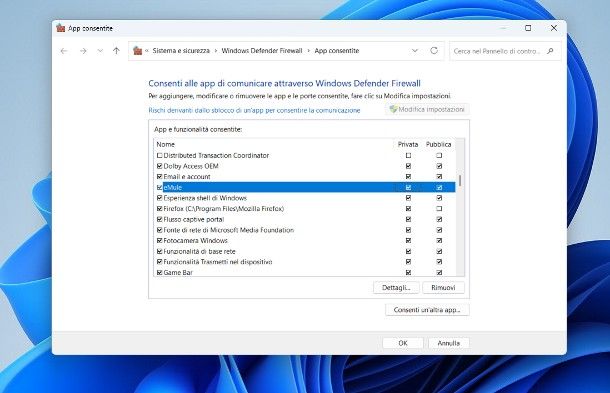Image resolution: width=610 pixels, height=393 pixels.
Task: Select Funzionalità Trasmetti nel dispositivo row
Action: pyautogui.click(x=305, y=262)
